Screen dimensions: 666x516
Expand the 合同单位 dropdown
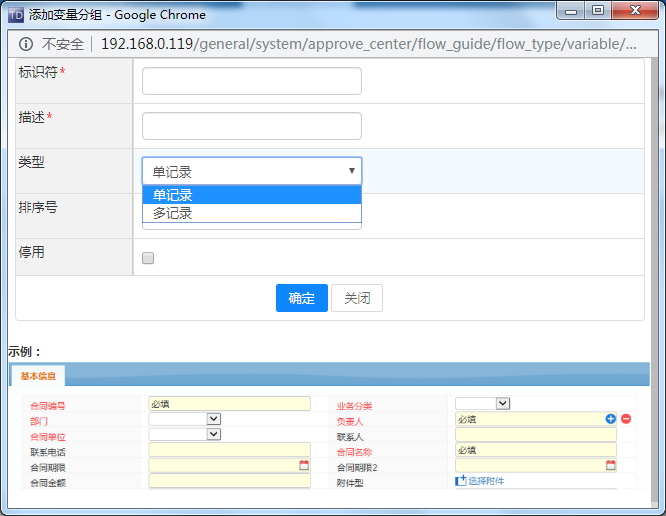click(x=214, y=435)
